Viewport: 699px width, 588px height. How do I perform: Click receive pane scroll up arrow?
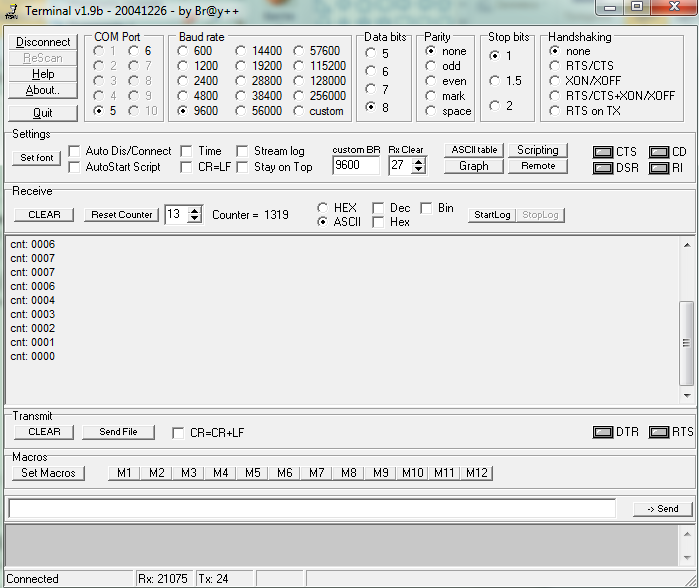click(x=687, y=245)
